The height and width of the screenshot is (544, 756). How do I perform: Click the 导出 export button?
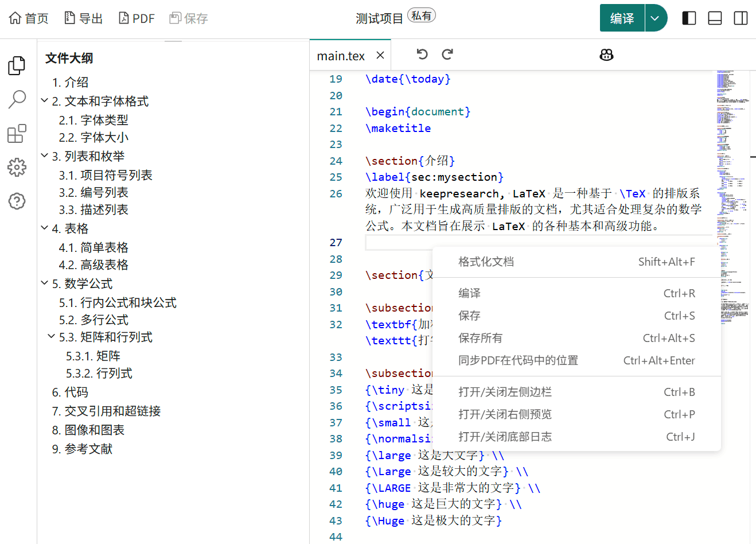click(x=83, y=18)
